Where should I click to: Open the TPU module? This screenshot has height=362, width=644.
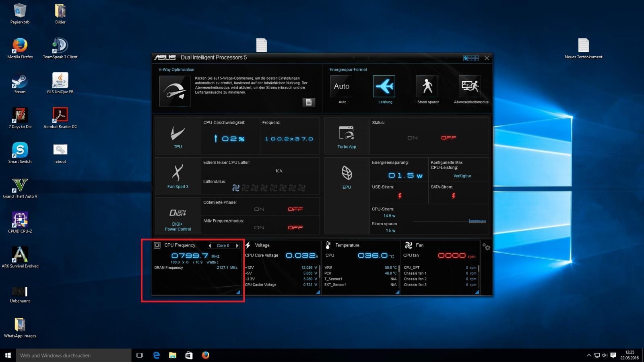[x=178, y=136]
